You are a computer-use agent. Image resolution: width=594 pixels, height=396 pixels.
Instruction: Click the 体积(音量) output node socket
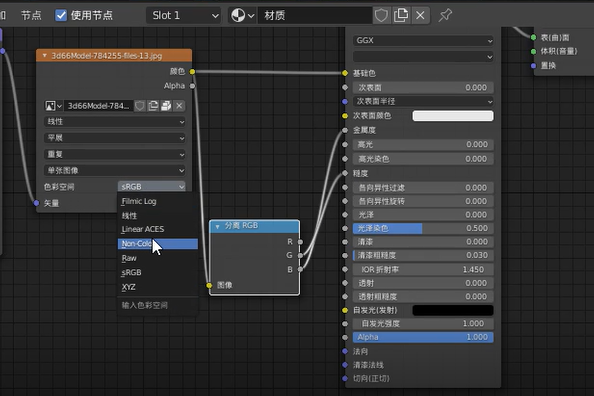pyautogui.click(x=533, y=51)
